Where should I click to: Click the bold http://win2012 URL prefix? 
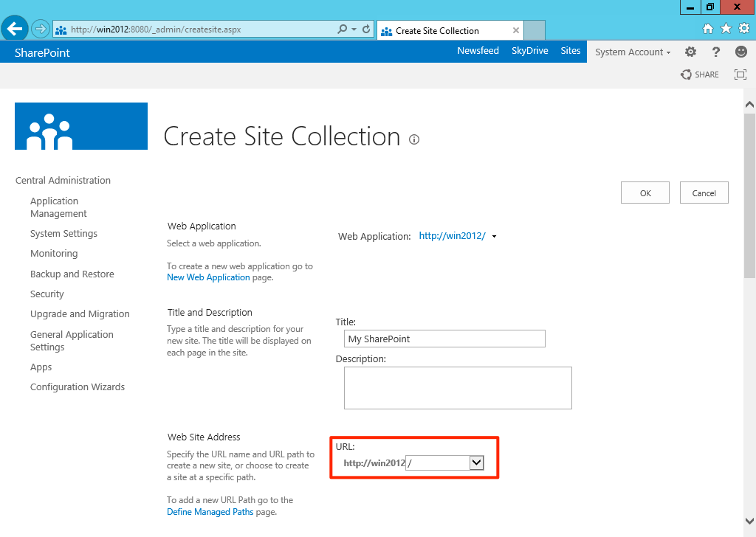(374, 462)
